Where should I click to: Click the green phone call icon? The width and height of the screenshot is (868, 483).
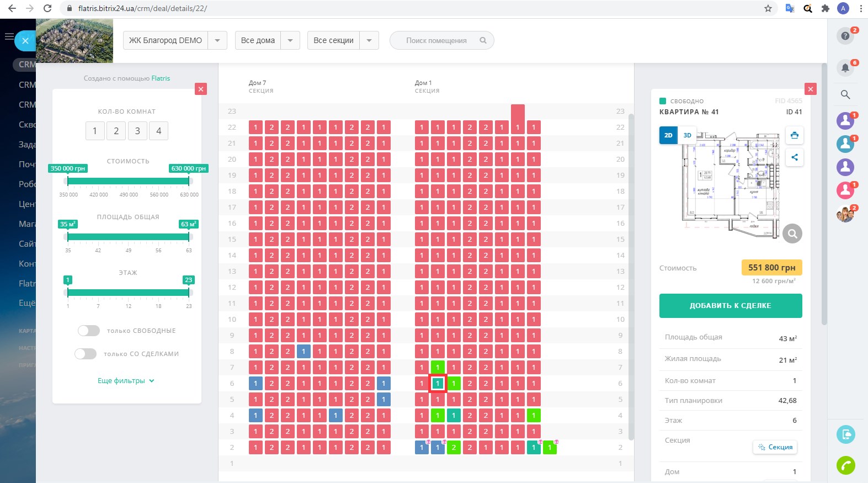(845, 465)
